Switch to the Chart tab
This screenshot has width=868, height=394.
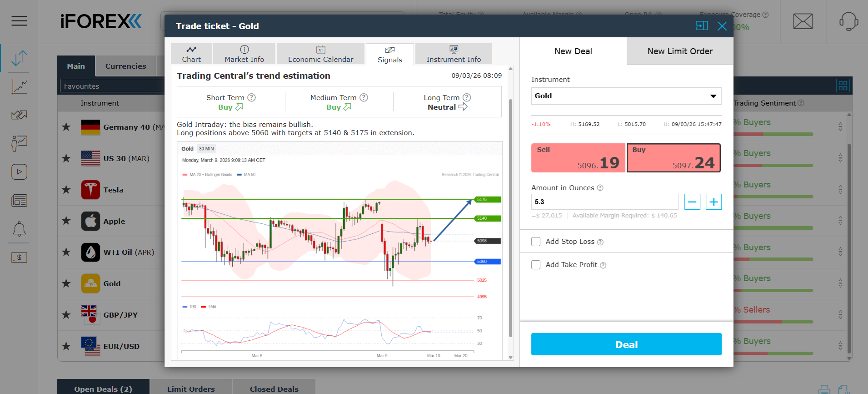191,54
